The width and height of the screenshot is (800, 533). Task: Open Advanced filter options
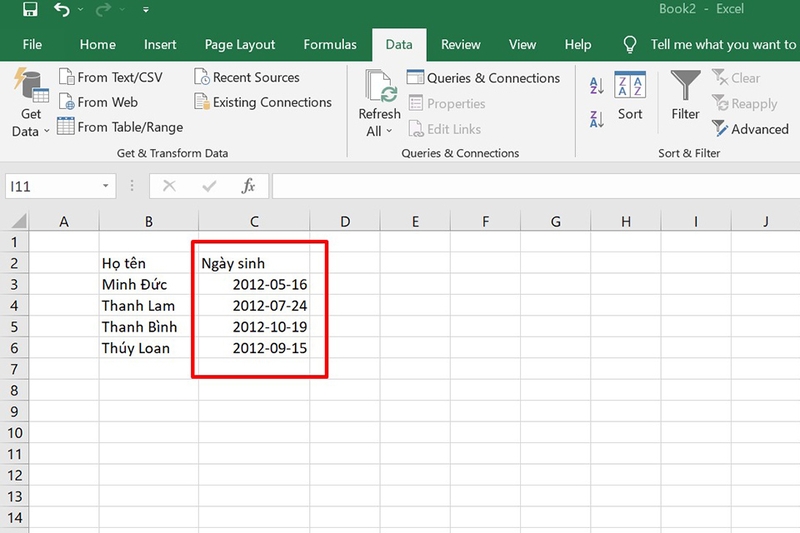[x=750, y=129]
